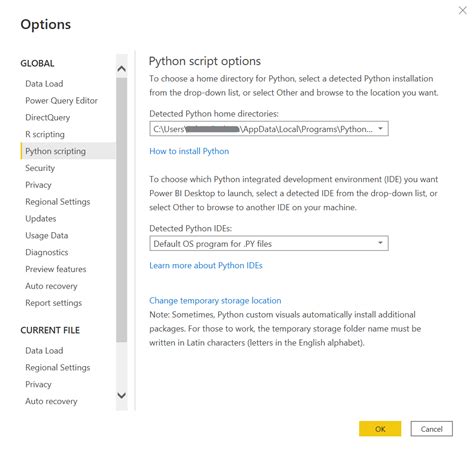Viewport: 474px width, 457px height.
Task: Click the Options dialog title
Action: click(46, 25)
